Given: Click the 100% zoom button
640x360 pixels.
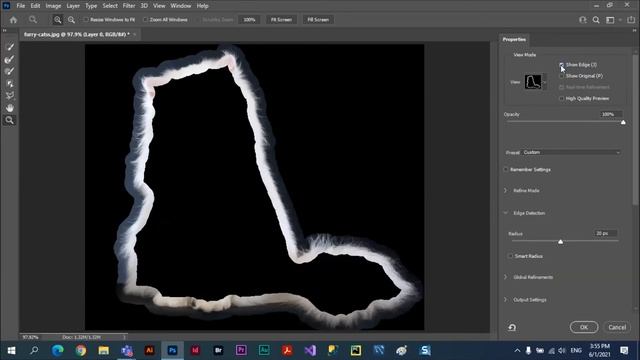Looking at the screenshot, I should click(249, 20).
